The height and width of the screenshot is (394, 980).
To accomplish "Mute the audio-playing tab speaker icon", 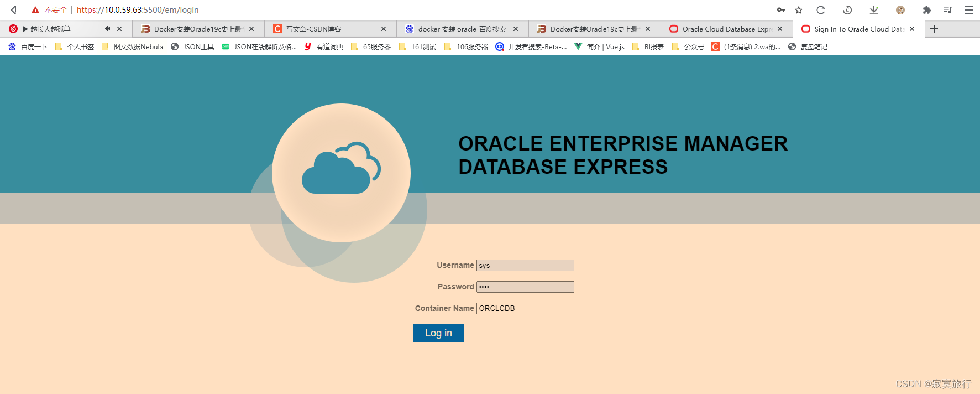I will (x=108, y=29).
